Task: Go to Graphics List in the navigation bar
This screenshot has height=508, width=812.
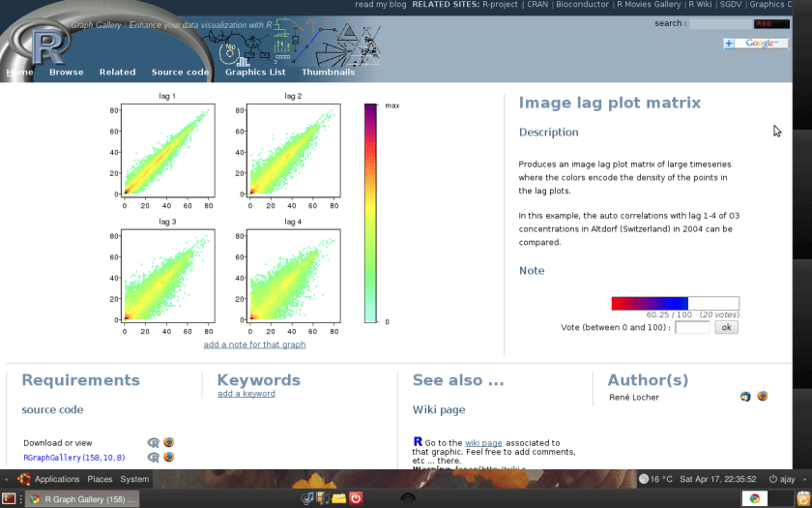Action: 255,73
